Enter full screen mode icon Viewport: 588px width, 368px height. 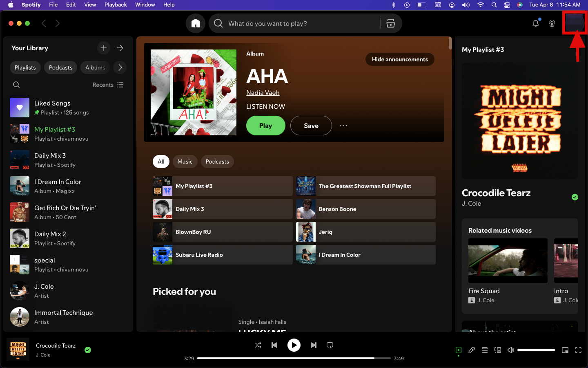click(578, 350)
